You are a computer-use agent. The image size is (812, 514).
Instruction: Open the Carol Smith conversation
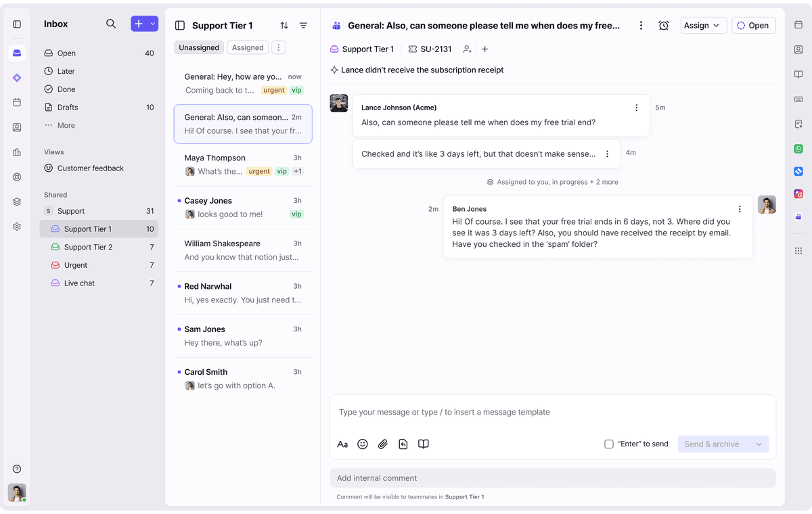click(243, 379)
